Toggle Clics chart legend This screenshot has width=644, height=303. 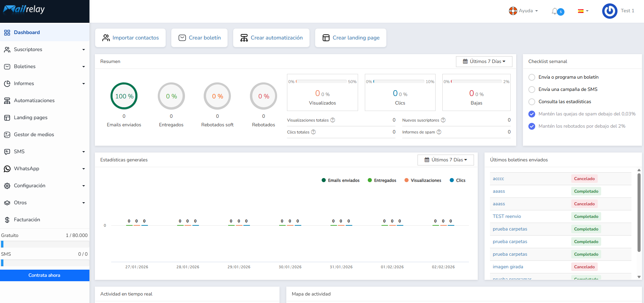(457, 180)
